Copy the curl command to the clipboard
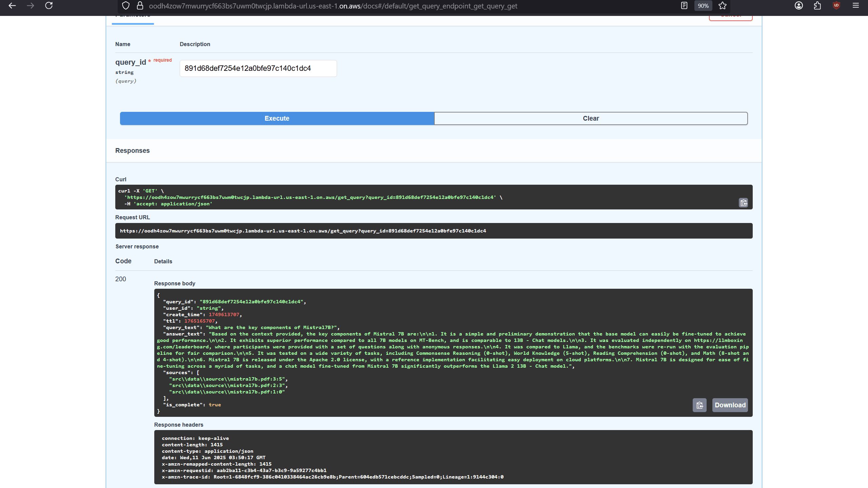The width and height of the screenshot is (868, 488). 743,203
